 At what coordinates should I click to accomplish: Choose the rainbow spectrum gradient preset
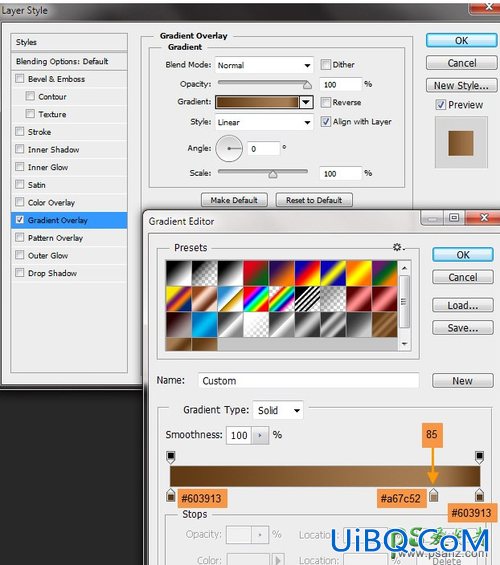pyautogui.click(x=256, y=299)
